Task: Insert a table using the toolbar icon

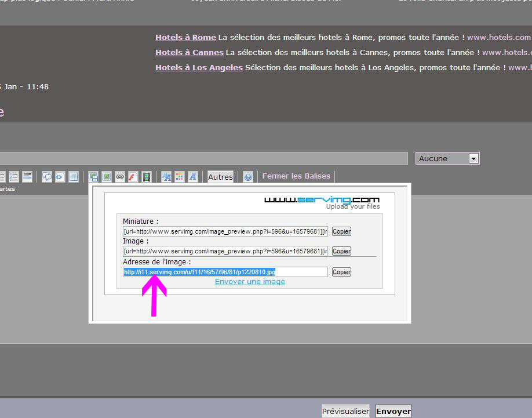Action: coord(73,177)
